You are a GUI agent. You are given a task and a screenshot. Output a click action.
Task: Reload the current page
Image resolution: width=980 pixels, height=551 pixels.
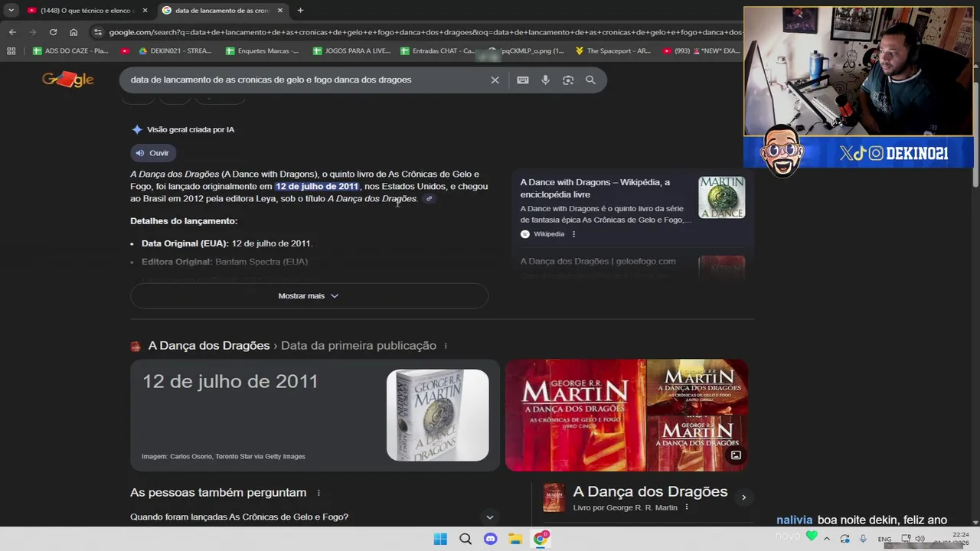[53, 32]
